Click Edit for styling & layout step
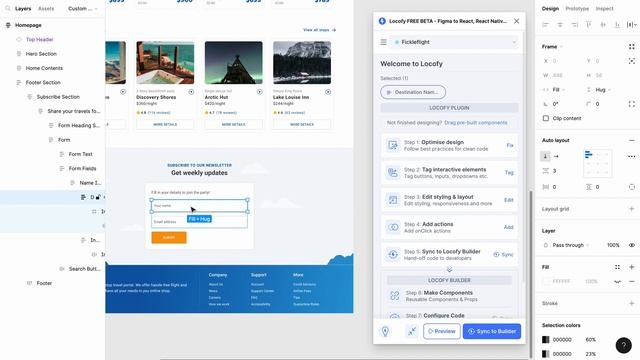 (x=509, y=200)
